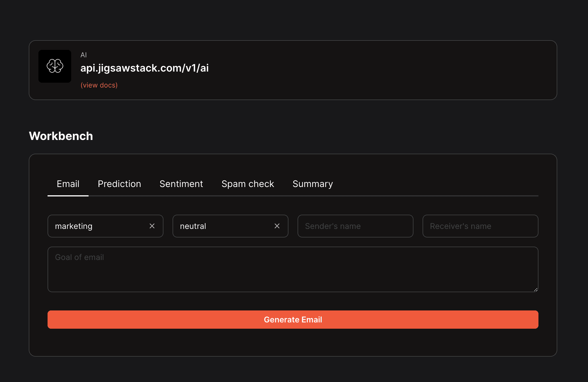This screenshot has width=588, height=382.
Task: Focus the Goal of email textarea
Action: [x=293, y=269]
